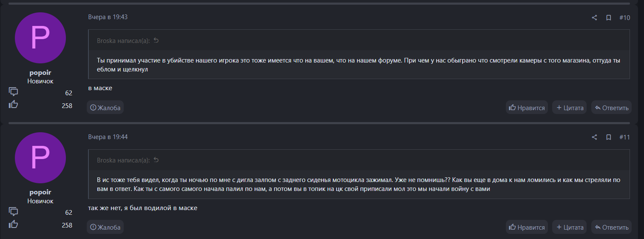
Task: Bookmark post #11
Action: (x=608, y=137)
